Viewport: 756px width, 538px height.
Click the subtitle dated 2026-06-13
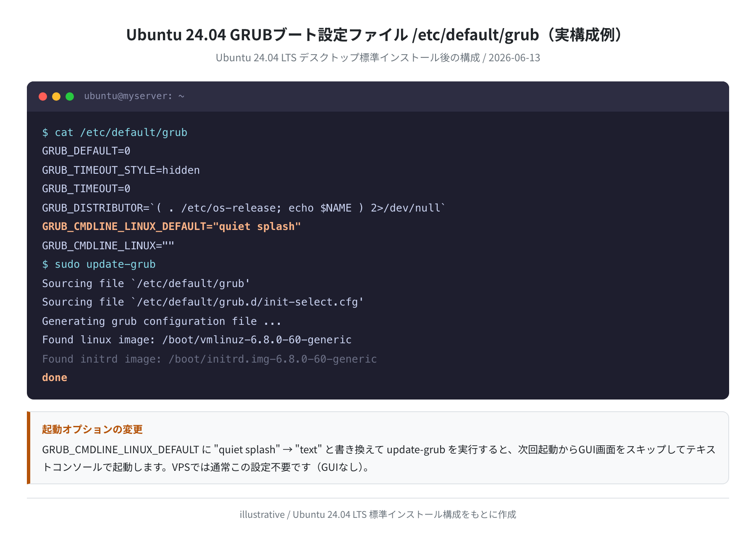tap(378, 57)
